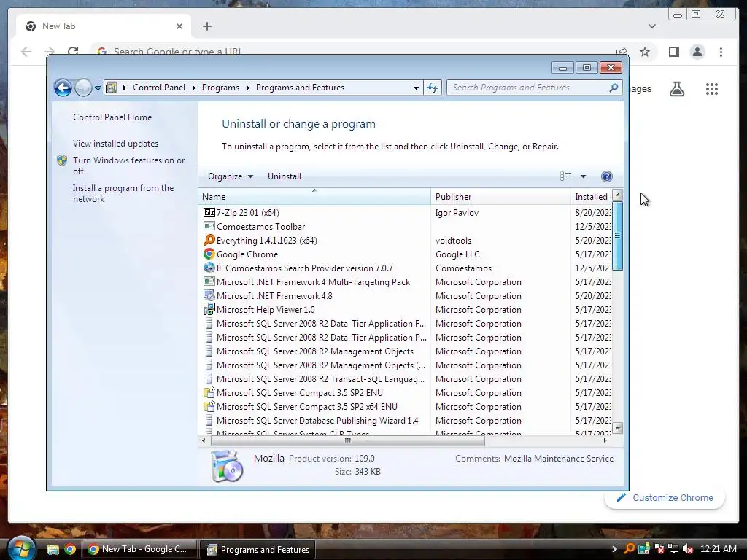The height and width of the screenshot is (560, 747).
Task: Open the Organize menu
Action: pos(230,176)
